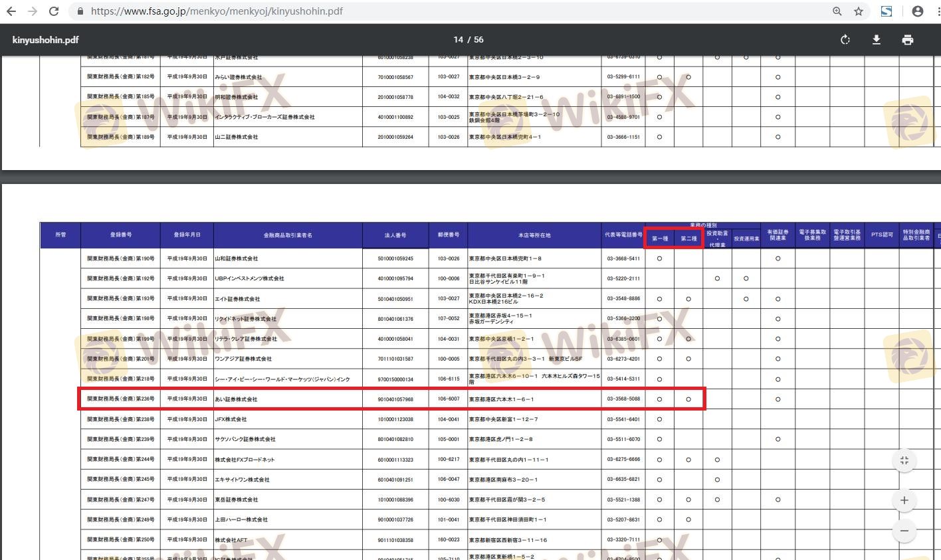Click the company name UBPインベストメンツ株式会社
The width and height of the screenshot is (941, 560).
[249, 278]
